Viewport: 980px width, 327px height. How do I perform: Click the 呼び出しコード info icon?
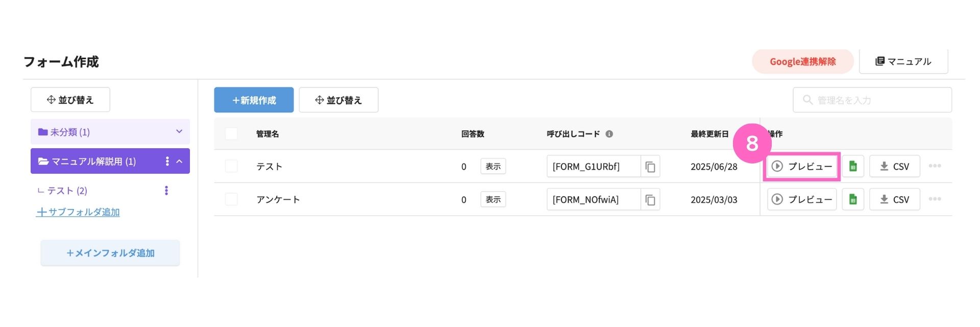click(x=609, y=134)
